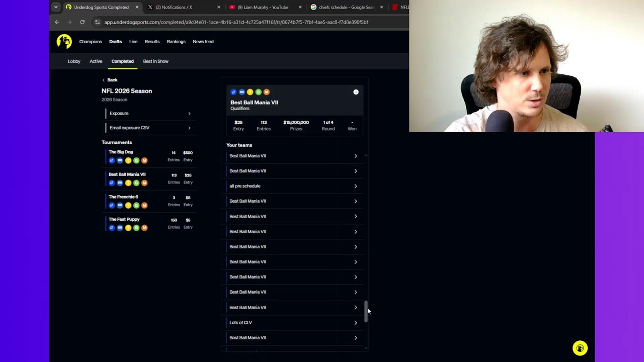Close the Notifications / X tab

pos(218,7)
